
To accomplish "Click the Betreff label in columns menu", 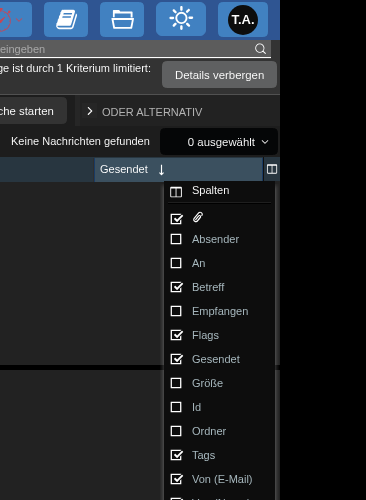I will click(x=208, y=287).
